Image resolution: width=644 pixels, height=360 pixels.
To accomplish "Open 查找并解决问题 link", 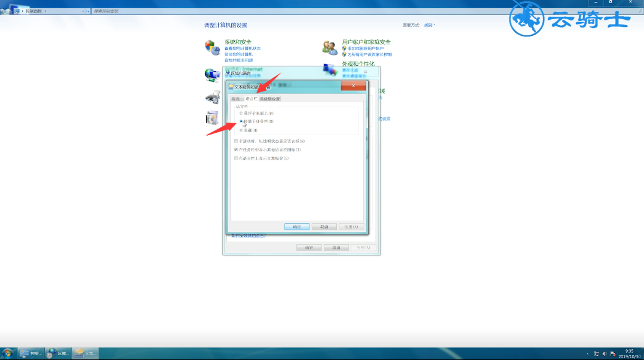I will (x=238, y=60).
